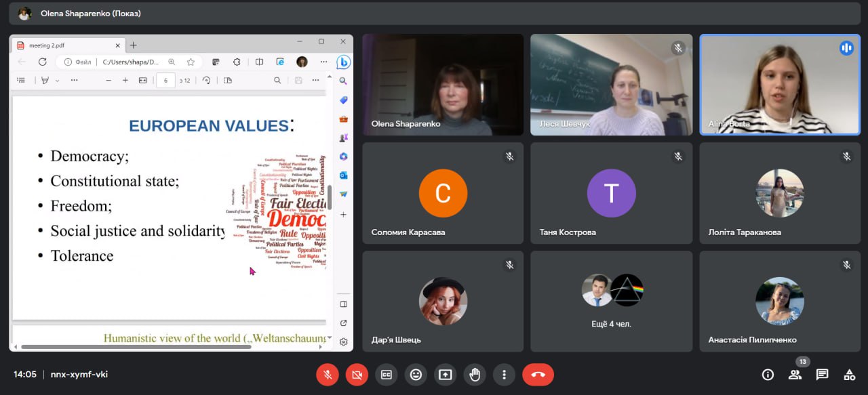868x395 pixels.
Task: Rotate the PDF page
Action: point(206,80)
